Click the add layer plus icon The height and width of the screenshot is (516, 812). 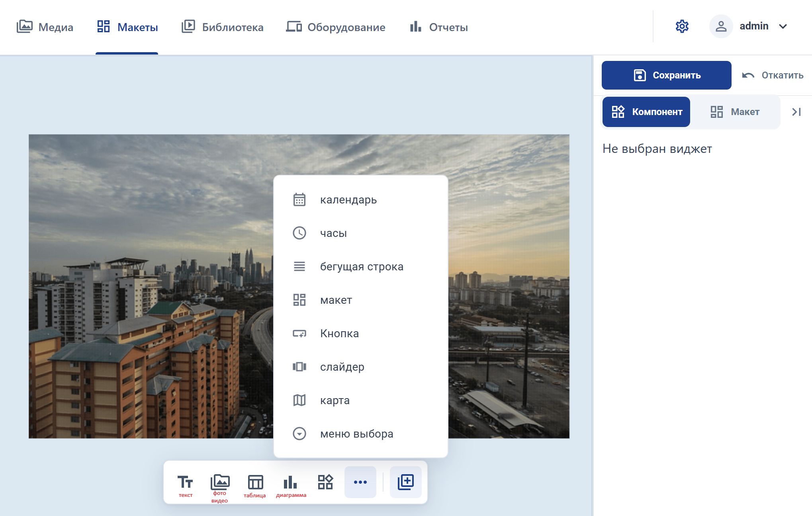coord(406,482)
